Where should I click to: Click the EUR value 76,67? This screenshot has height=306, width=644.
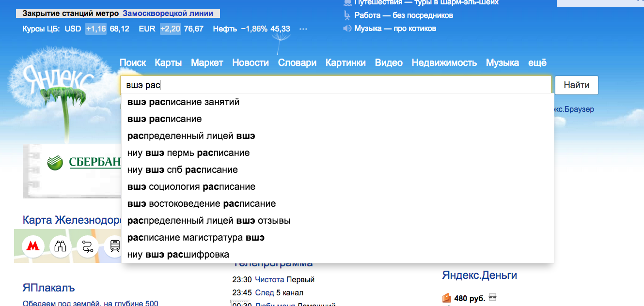(194, 29)
